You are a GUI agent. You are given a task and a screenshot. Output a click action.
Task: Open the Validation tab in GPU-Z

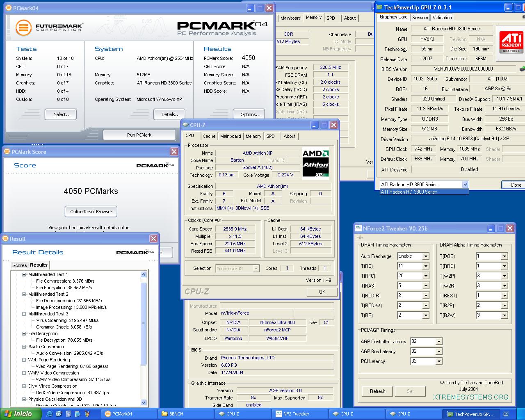[442, 17]
